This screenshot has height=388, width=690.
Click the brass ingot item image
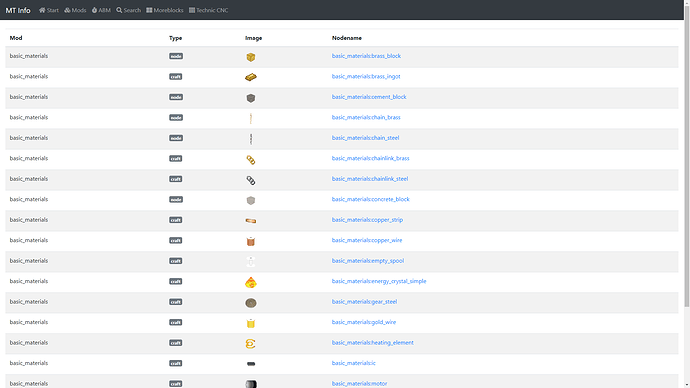click(250, 77)
